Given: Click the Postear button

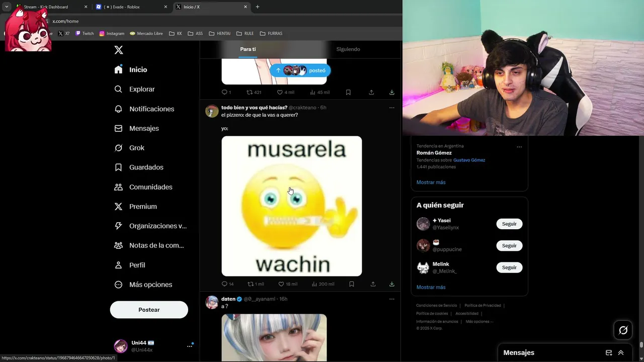Looking at the screenshot, I should coord(149,310).
